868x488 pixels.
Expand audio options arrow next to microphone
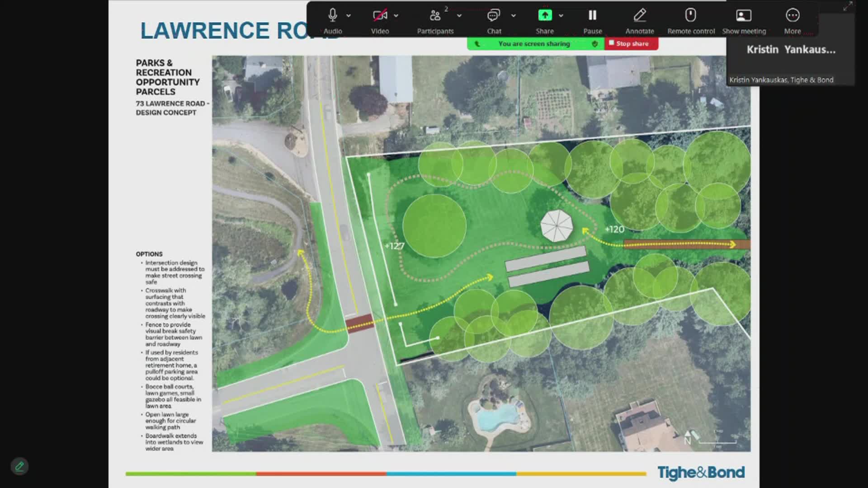[349, 15]
